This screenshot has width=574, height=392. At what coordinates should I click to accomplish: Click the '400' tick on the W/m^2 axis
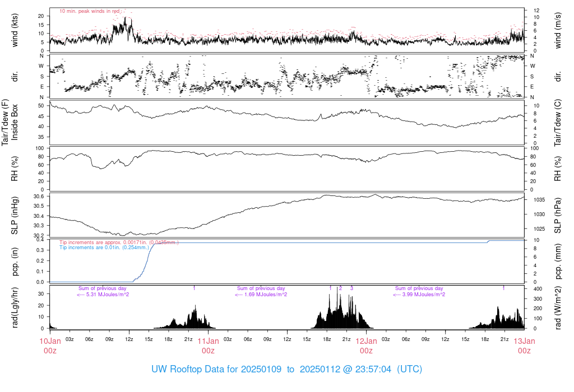(538, 289)
